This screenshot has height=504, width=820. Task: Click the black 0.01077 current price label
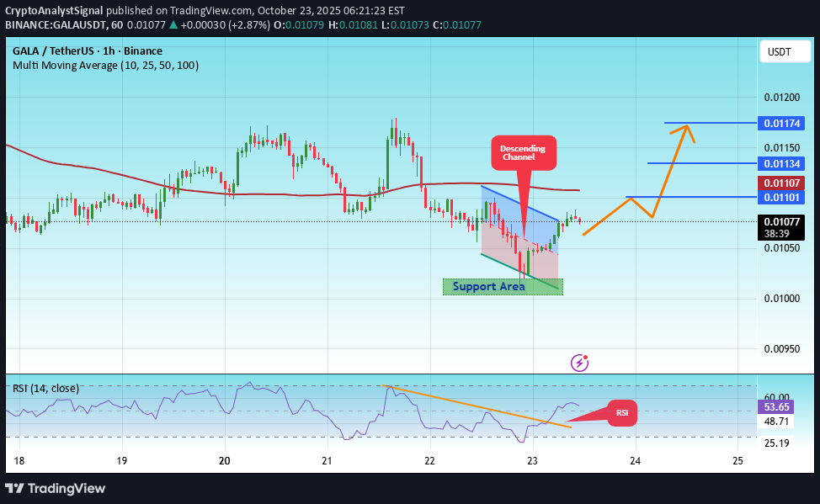tap(780, 222)
